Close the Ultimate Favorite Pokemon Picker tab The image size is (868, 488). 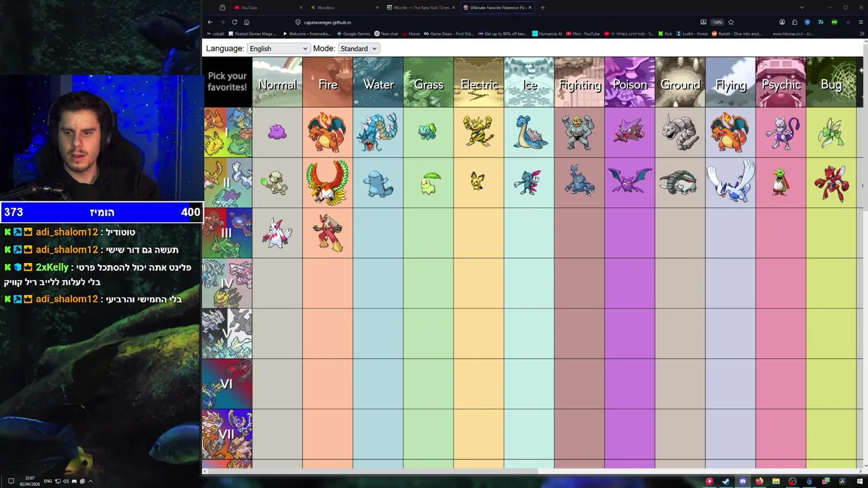[530, 7]
